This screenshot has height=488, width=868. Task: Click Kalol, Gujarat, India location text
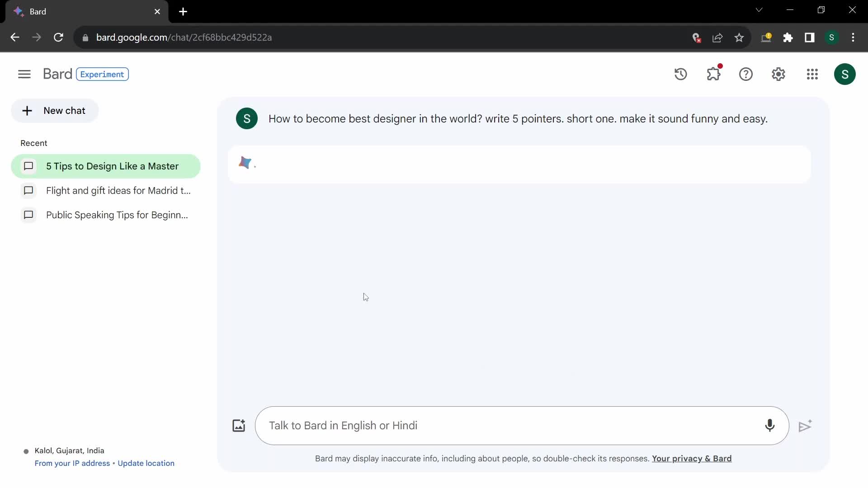pos(70,450)
